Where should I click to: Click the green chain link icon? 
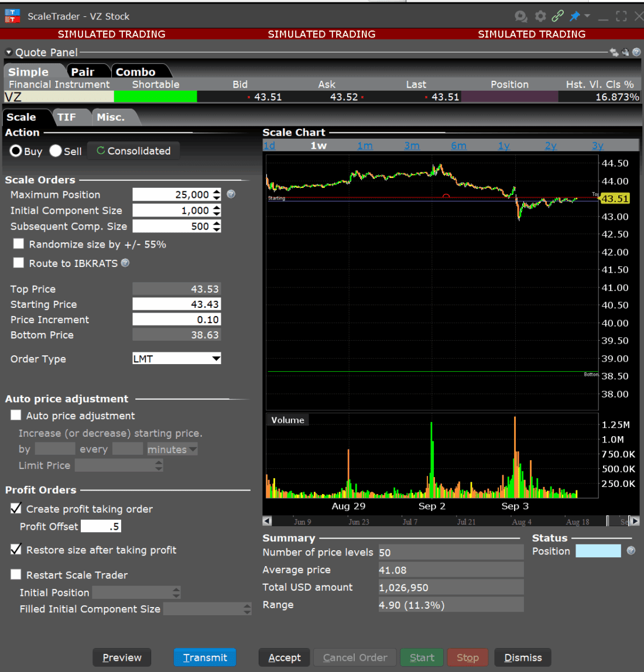click(558, 16)
